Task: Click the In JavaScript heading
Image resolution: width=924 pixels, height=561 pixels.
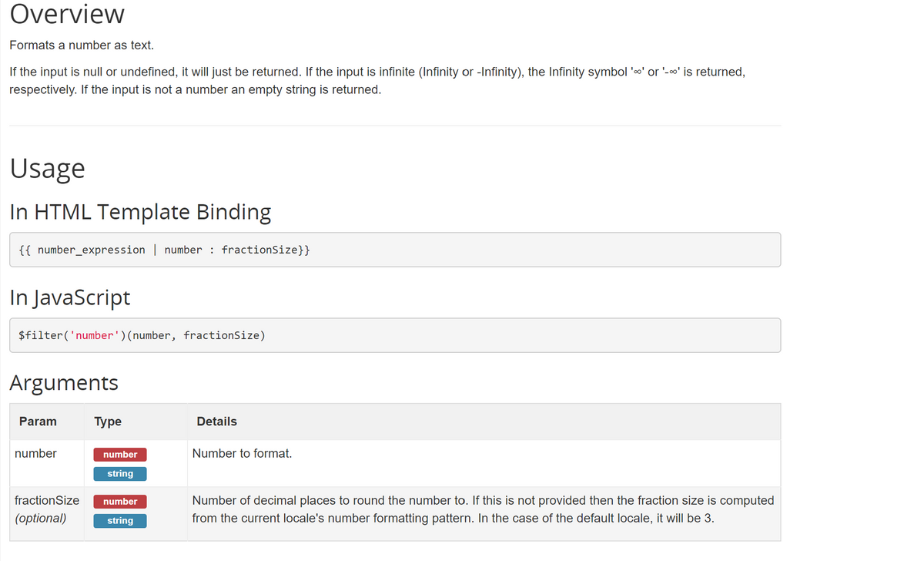Action: point(70,297)
